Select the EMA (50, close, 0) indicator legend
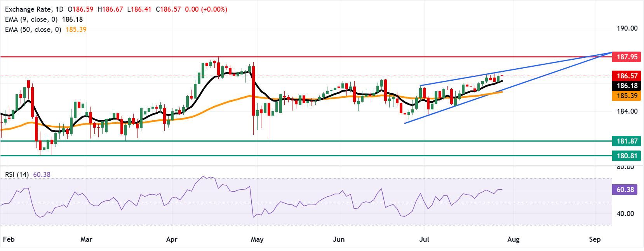 point(33,29)
